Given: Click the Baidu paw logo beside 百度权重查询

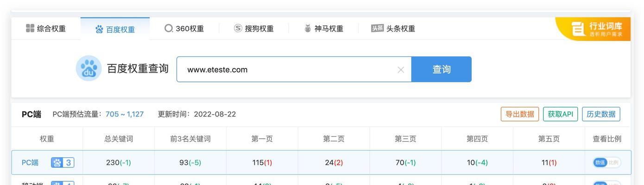Looking at the screenshot, I should click(88, 69).
